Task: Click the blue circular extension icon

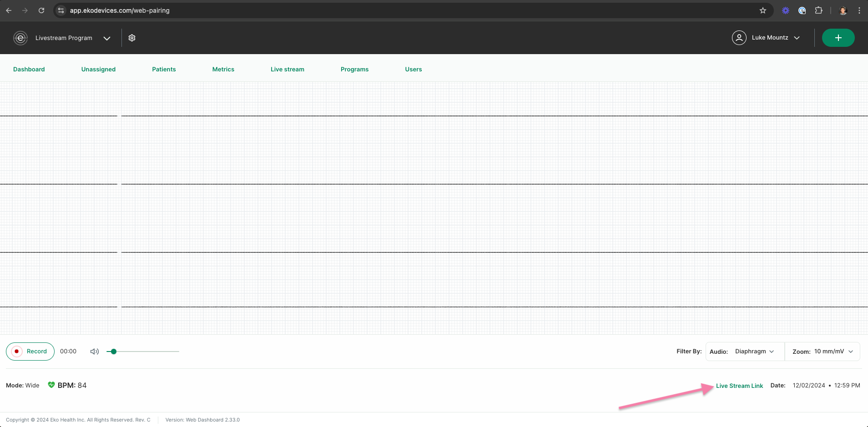Action: (802, 10)
